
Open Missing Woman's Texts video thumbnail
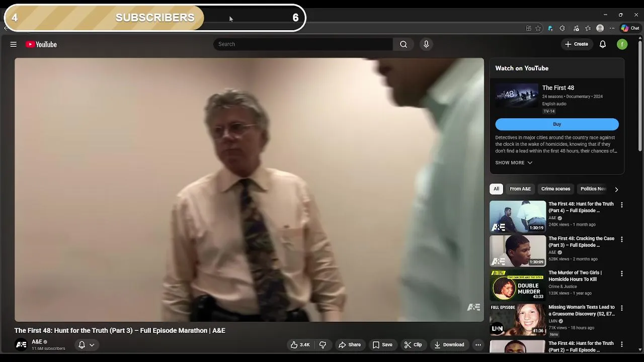click(518, 319)
